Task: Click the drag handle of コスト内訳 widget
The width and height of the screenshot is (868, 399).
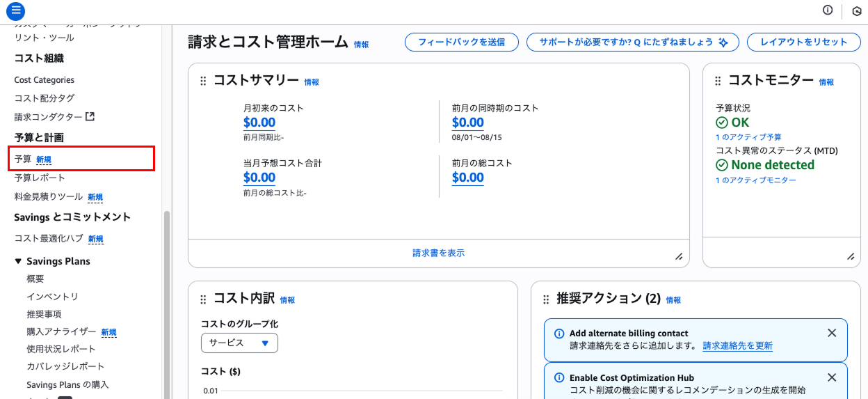Action: coord(203,299)
